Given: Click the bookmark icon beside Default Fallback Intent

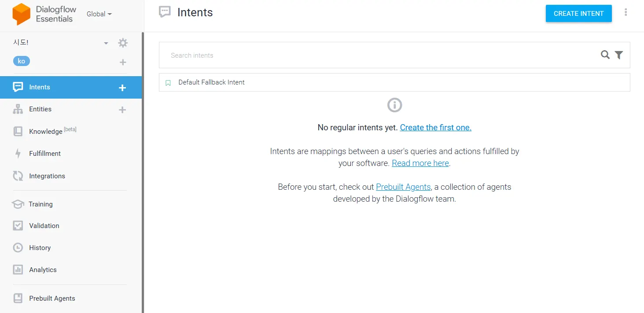Looking at the screenshot, I should pos(168,83).
